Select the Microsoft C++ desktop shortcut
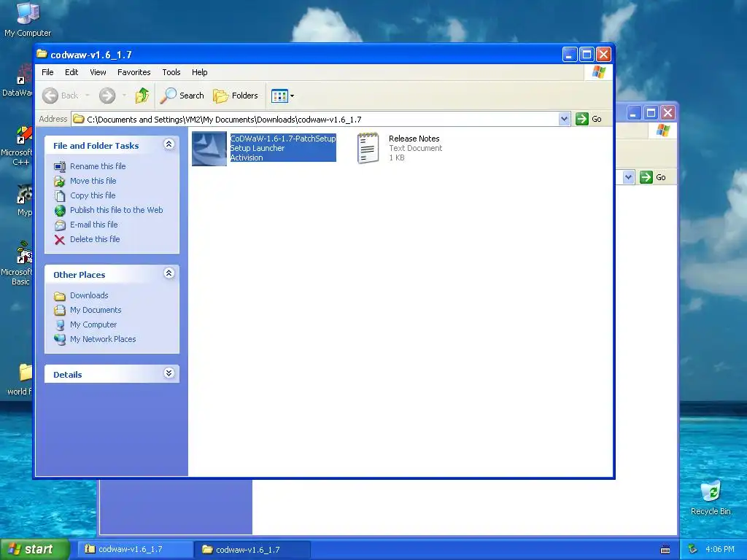Image resolution: width=747 pixels, height=560 pixels. 18,146
